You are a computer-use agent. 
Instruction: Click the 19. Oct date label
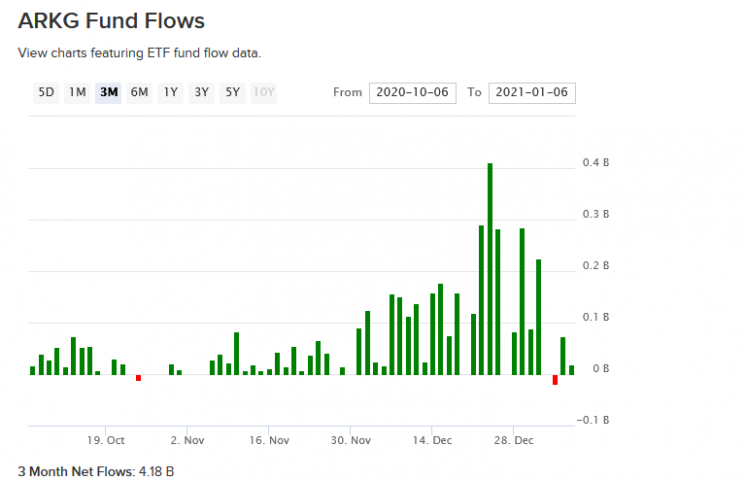106,441
